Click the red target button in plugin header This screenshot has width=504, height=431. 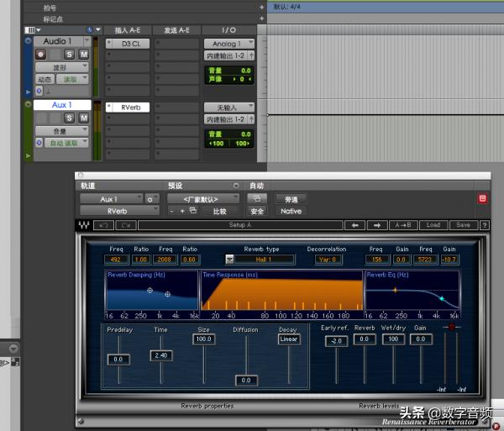pyautogui.click(x=482, y=198)
